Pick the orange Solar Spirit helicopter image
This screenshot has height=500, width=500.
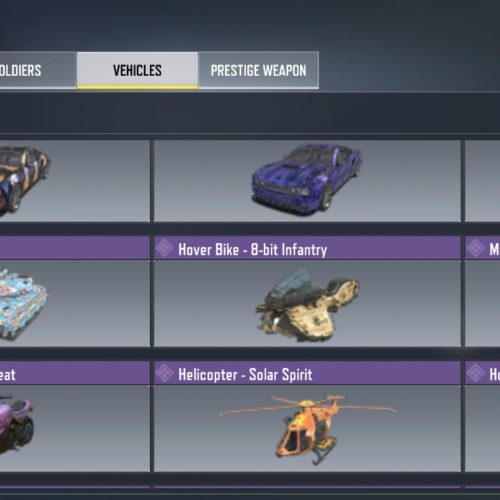(307, 428)
